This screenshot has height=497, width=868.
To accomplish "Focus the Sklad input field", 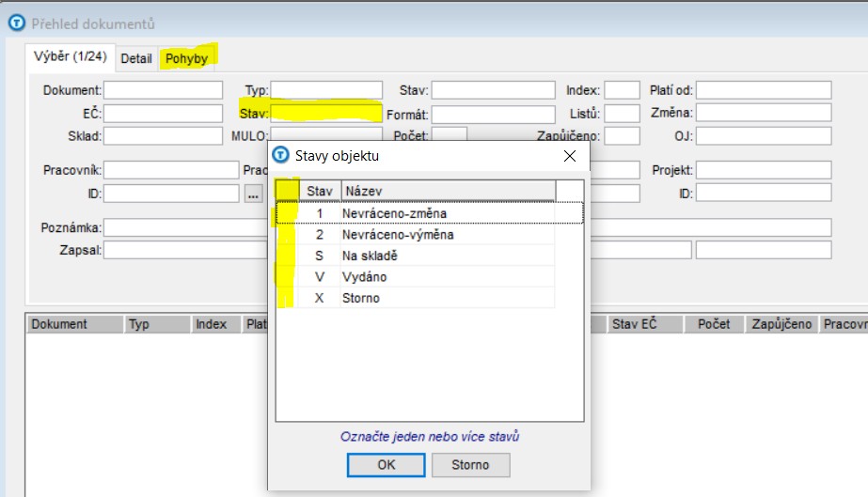I will coord(164,136).
